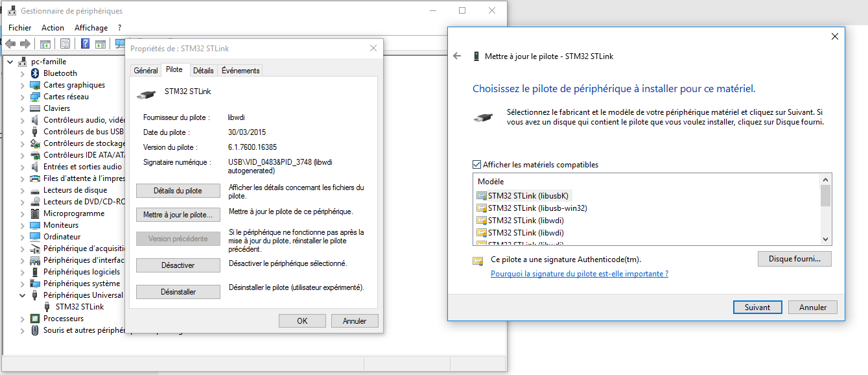Click Suivant in the driver wizard
868x375 pixels.
[757, 308]
